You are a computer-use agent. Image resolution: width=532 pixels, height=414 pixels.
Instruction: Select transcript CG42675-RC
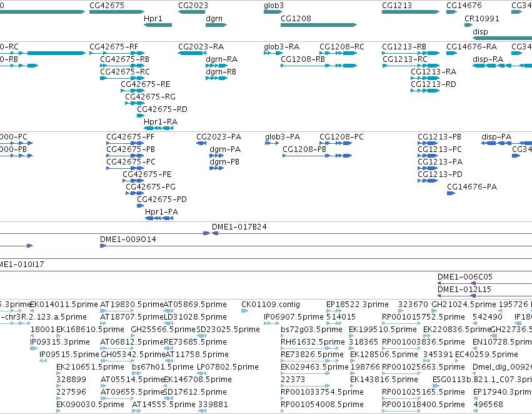(122, 78)
